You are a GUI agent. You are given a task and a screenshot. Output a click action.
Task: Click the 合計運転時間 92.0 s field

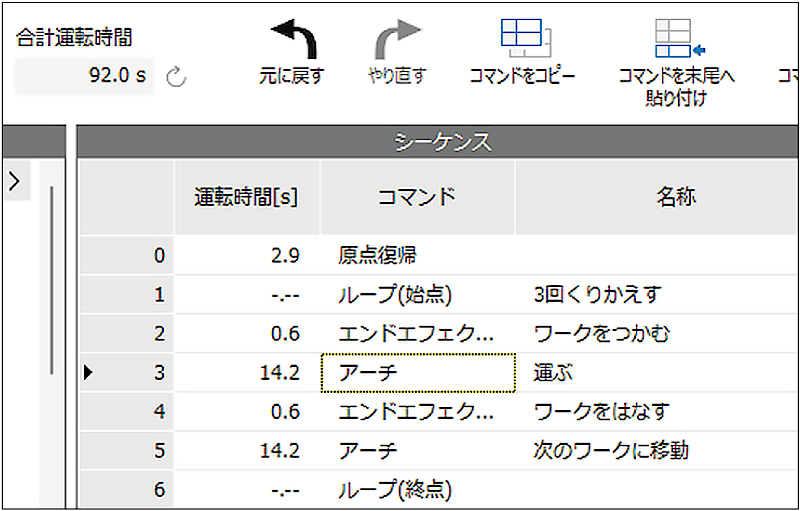(85, 76)
